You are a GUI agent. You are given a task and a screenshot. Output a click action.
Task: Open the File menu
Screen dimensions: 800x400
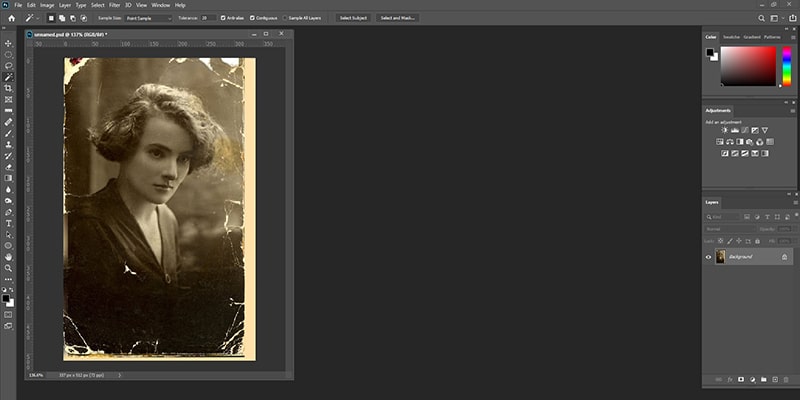pos(18,5)
